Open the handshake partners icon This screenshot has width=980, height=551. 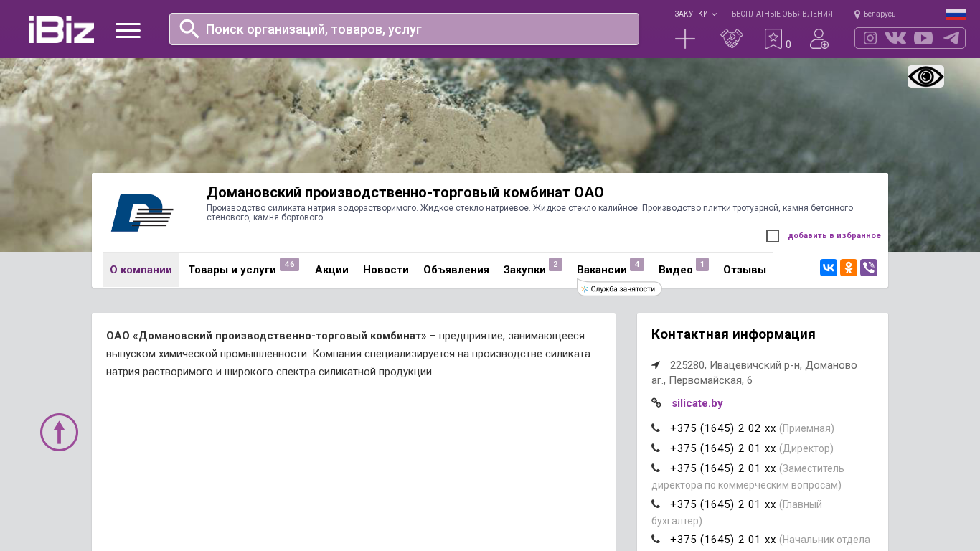coord(732,39)
